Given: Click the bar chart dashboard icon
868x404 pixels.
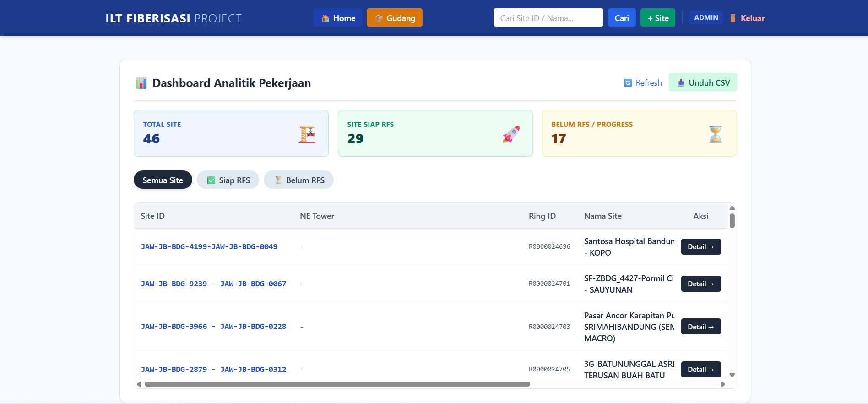Looking at the screenshot, I should [x=141, y=83].
